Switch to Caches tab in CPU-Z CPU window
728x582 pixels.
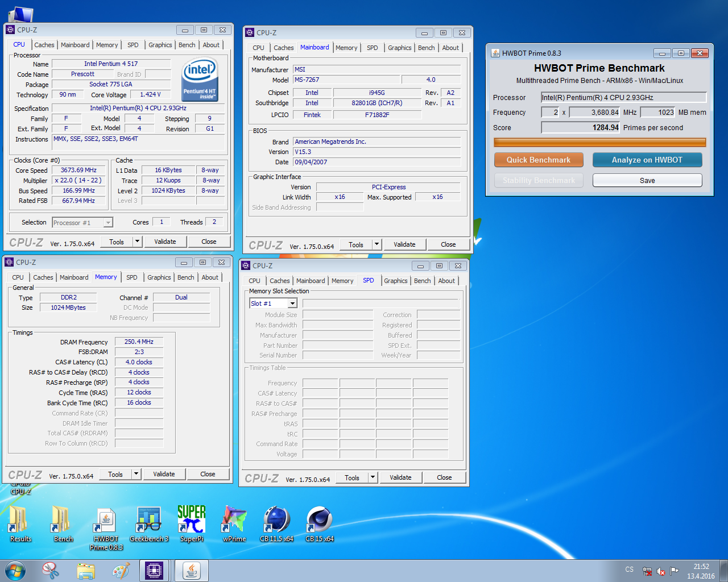click(44, 45)
